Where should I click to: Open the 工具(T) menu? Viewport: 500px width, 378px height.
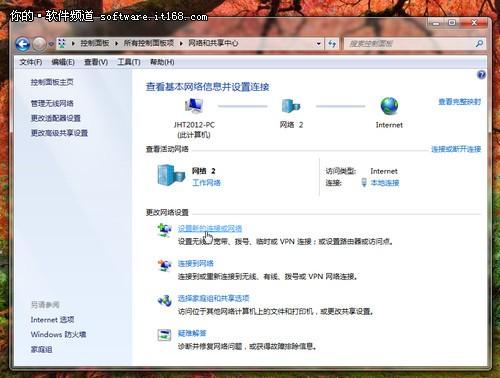point(129,62)
